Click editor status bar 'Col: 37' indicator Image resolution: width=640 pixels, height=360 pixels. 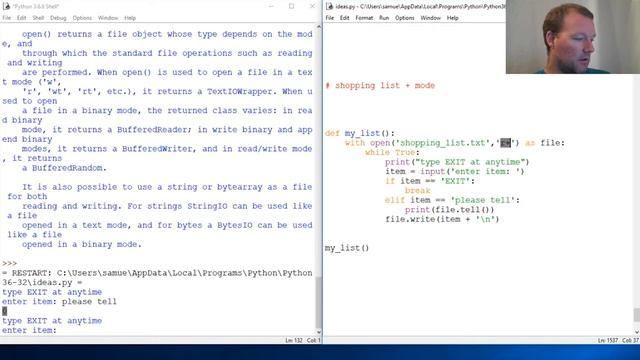(630, 340)
